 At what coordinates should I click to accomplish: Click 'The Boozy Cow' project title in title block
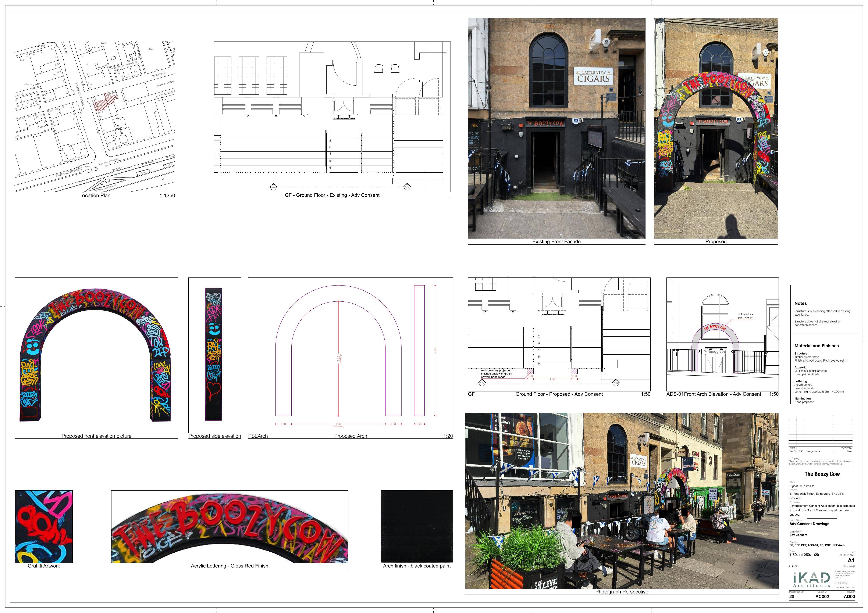point(822,474)
